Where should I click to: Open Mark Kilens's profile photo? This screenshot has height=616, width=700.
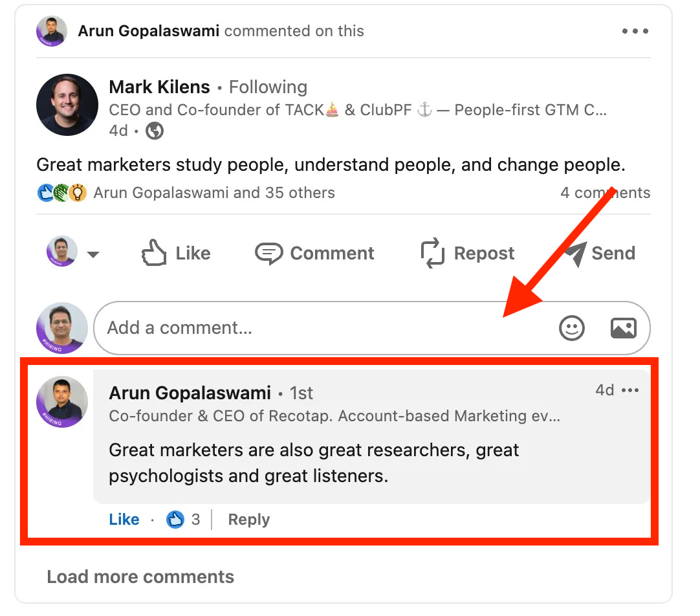point(67,105)
